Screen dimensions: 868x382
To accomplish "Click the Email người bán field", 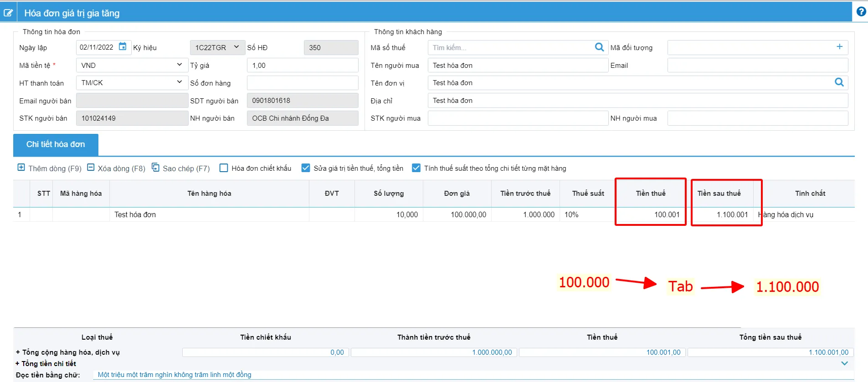I will (x=132, y=101).
